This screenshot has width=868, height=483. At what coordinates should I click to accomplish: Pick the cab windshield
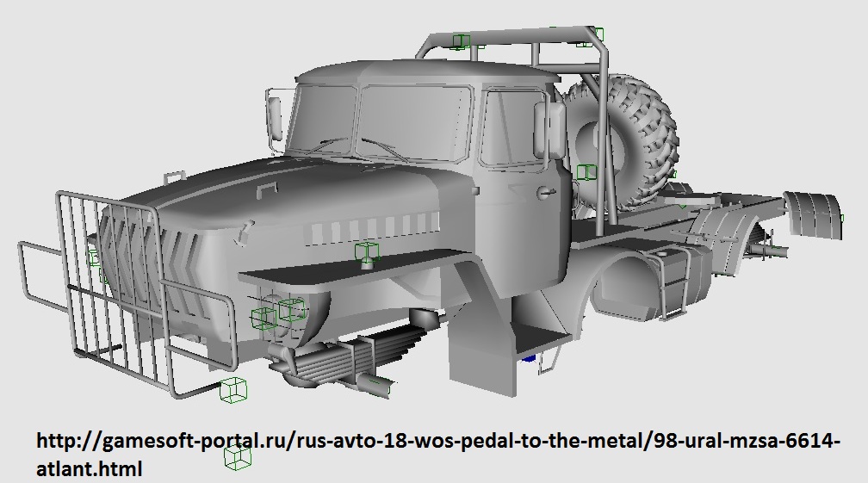[382, 121]
